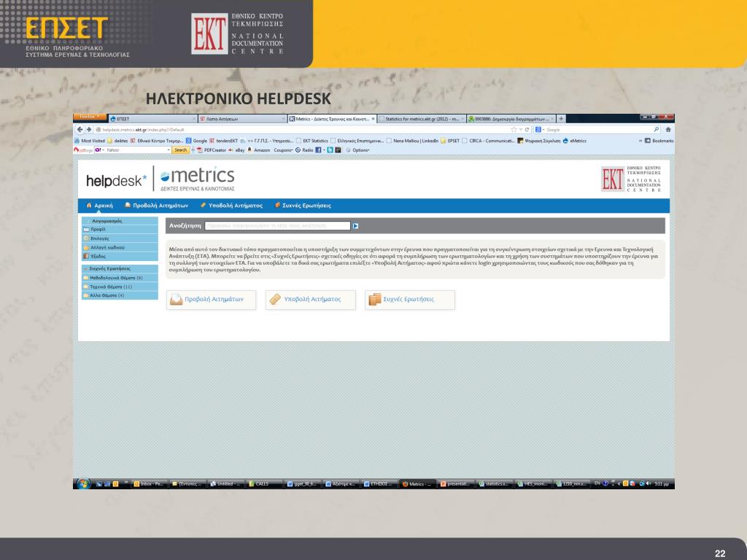
Task: Click the Αναζήτηση search input field
Action: [277, 226]
